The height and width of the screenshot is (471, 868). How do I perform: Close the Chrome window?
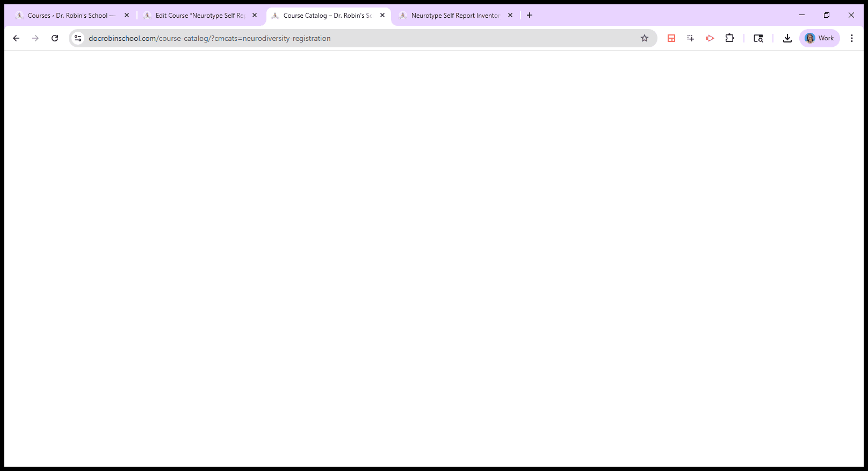[851, 15]
